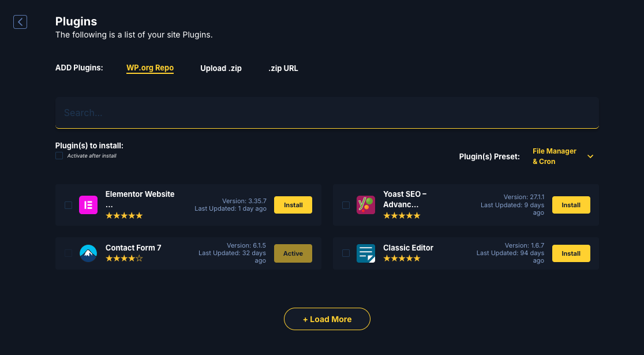Enable Activate after install checkbox
The image size is (644, 355).
tap(59, 156)
